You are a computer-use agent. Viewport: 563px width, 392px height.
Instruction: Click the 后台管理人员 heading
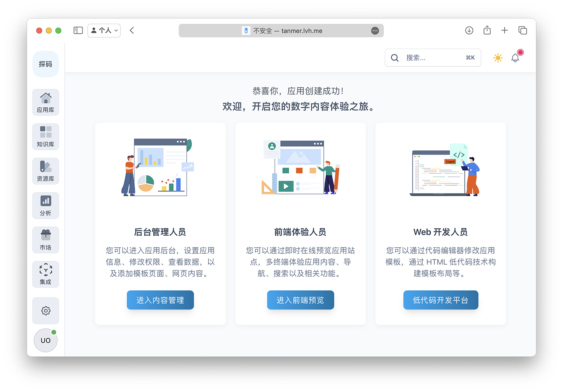(x=160, y=232)
